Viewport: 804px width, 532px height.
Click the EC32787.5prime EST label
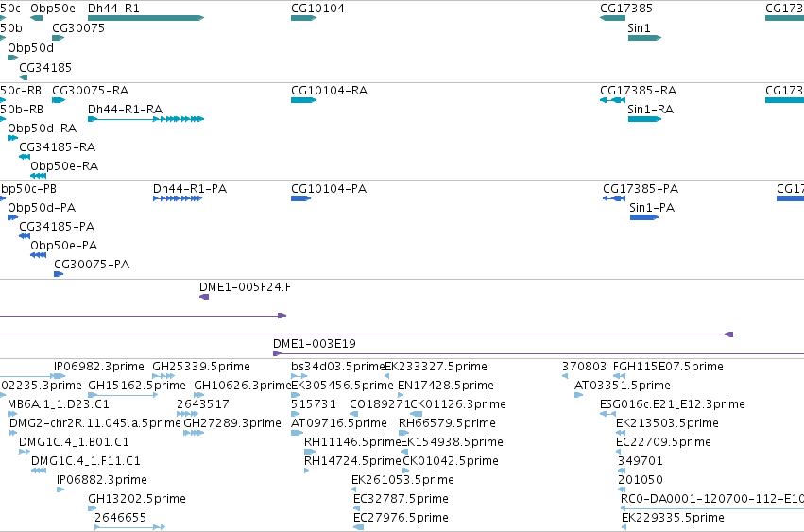[401, 499]
